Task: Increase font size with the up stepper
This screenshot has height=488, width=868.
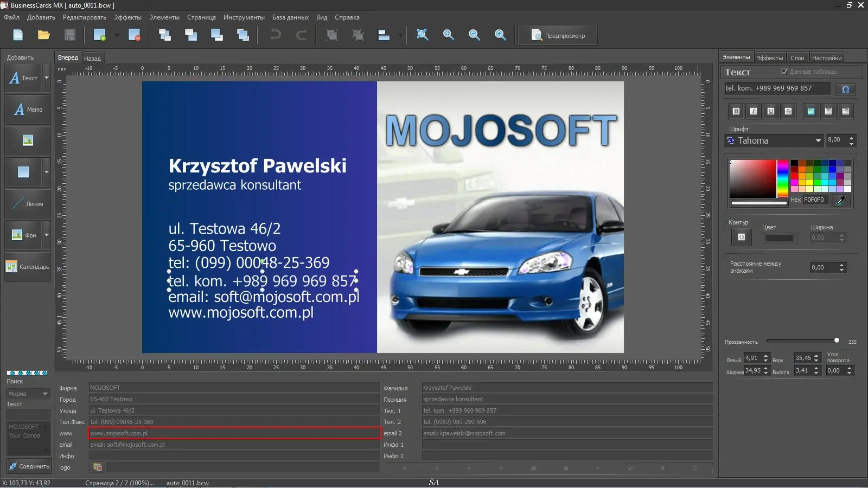Action: [851, 138]
